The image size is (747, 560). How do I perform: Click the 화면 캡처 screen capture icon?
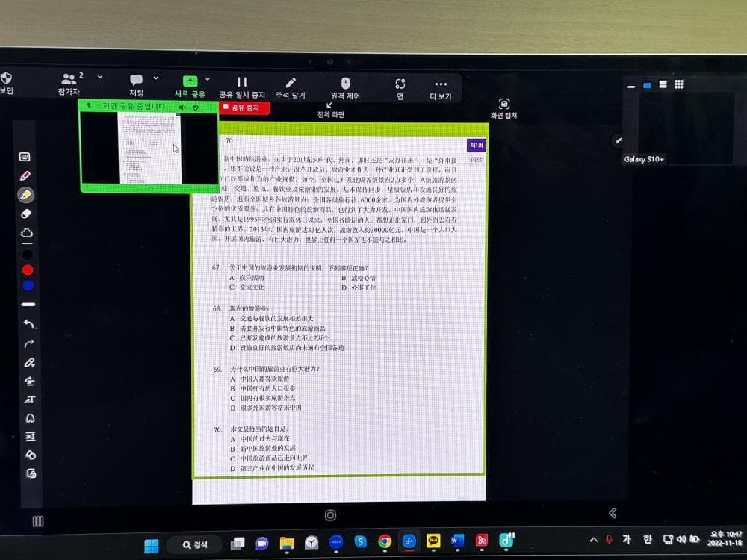click(504, 105)
